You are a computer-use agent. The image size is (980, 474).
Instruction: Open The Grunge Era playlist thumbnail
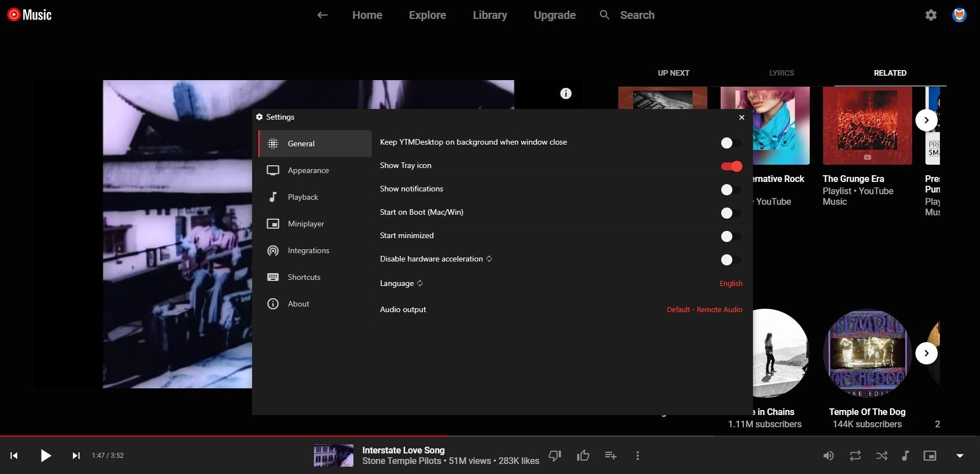point(867,126)
